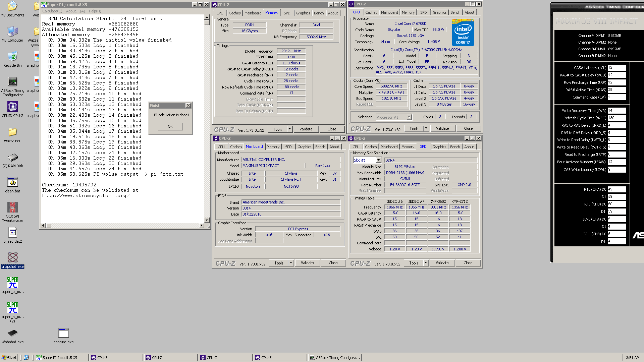Expand the Slot #1 memory slot dropdown
The width and height of the screenshot is (644, 362).
(x=378, y=160)
